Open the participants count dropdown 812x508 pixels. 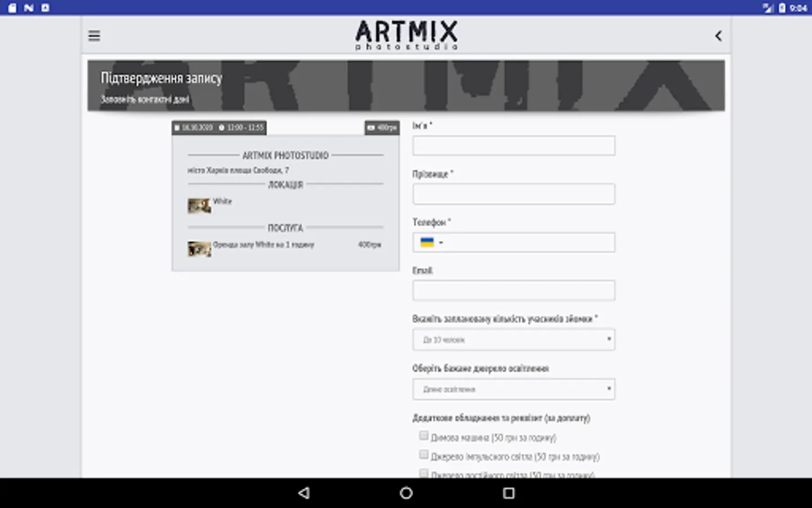click(x=514, y=340)
